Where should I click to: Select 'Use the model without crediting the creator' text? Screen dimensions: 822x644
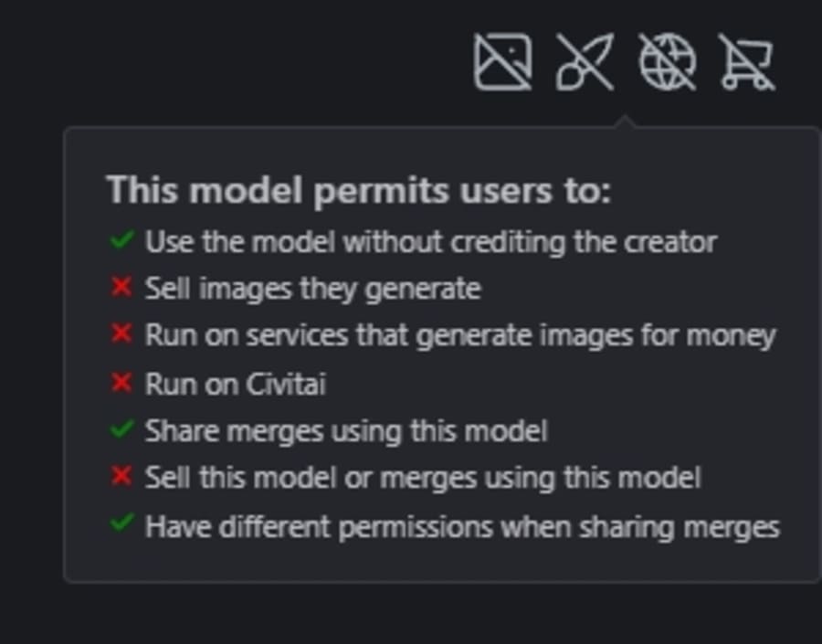[x=430, y=242]
